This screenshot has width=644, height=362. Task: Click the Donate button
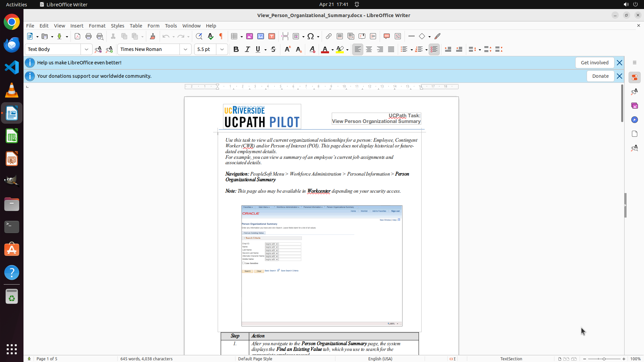click(600, 76)
